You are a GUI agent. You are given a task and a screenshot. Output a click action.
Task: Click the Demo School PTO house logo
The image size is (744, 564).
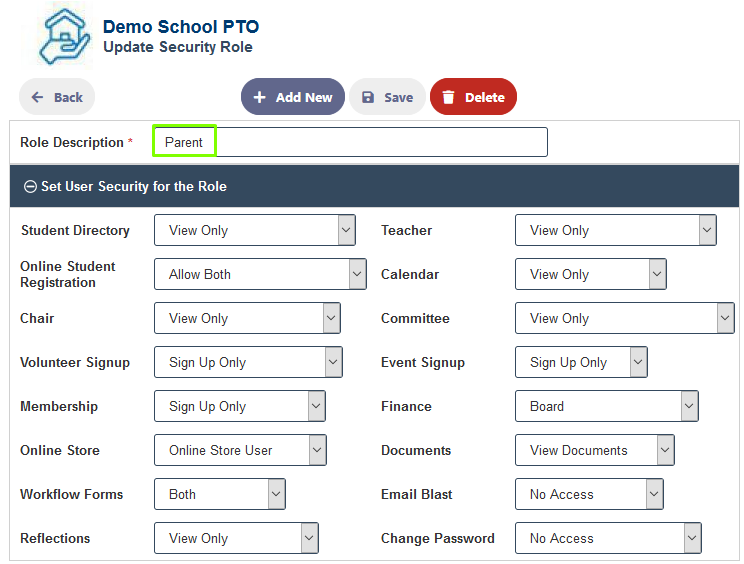click(64, 37)
